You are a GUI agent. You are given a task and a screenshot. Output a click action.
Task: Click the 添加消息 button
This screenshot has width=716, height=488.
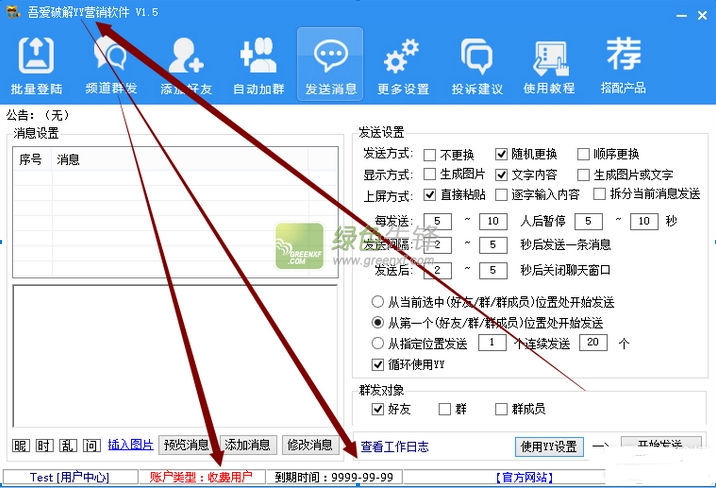pos(248,445)
